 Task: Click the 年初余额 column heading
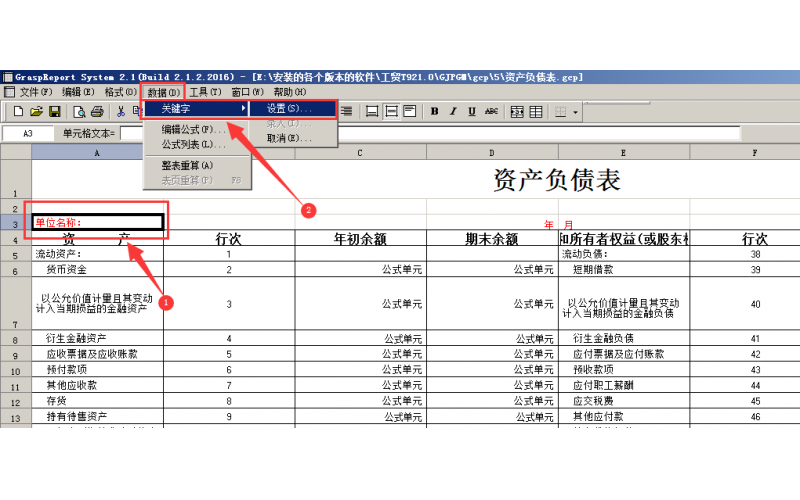[360, 238]
